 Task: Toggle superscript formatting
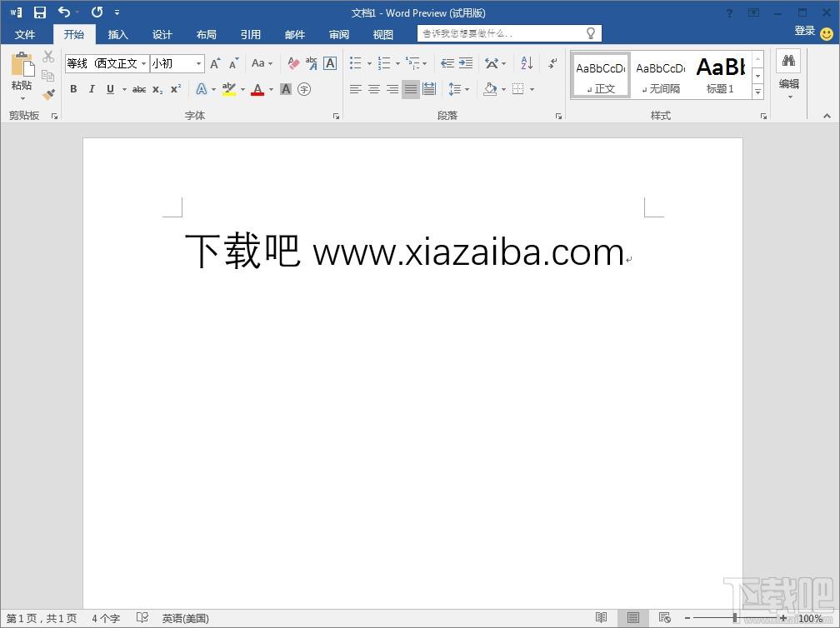pos(176,89)
